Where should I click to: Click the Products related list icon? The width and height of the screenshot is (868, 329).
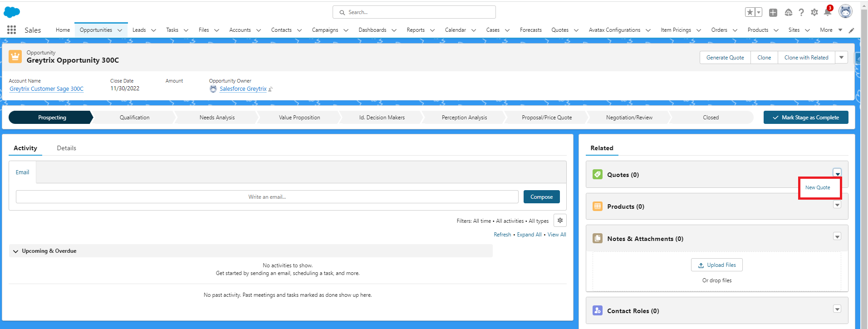coord(598,206)
